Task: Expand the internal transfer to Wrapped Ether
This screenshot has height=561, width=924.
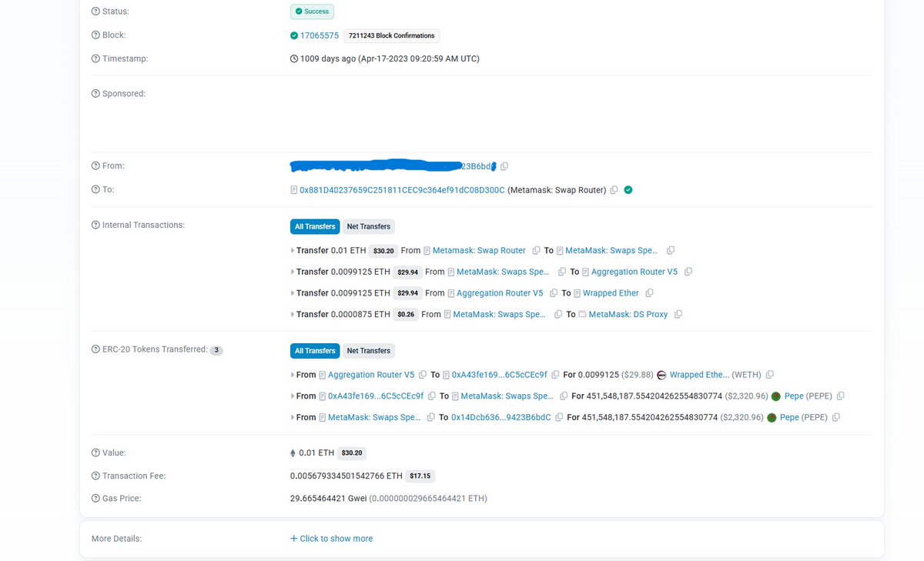Action: click(293, 293)
